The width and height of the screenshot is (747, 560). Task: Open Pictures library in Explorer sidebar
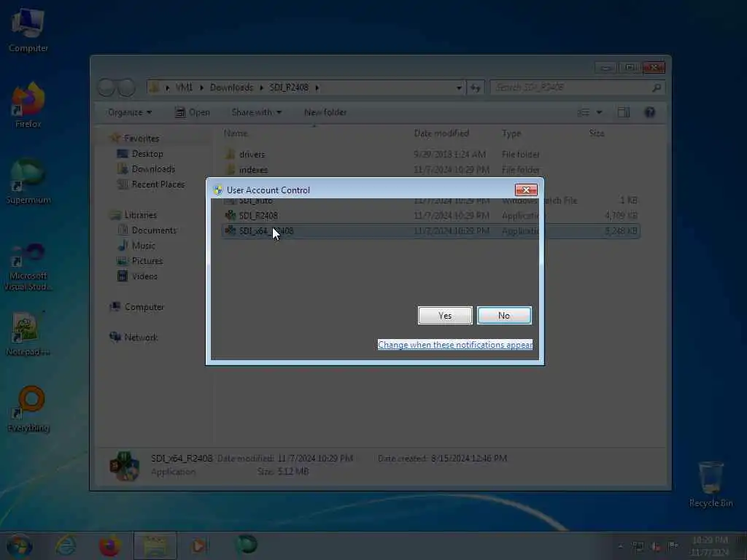tap(147, 261)
